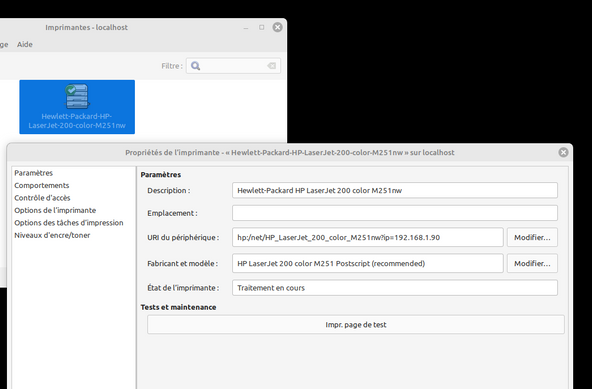This screenshot has width=592, height=389.
Task: Click Modifier next to Fabricant et modèle
Action: coord(532,264)
